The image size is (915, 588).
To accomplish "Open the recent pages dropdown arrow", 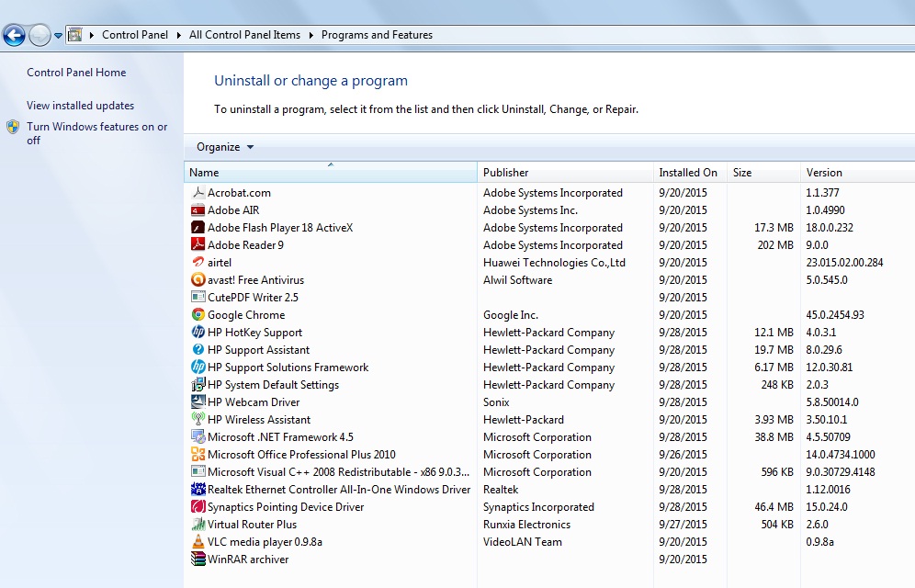I will coord(59,36).
